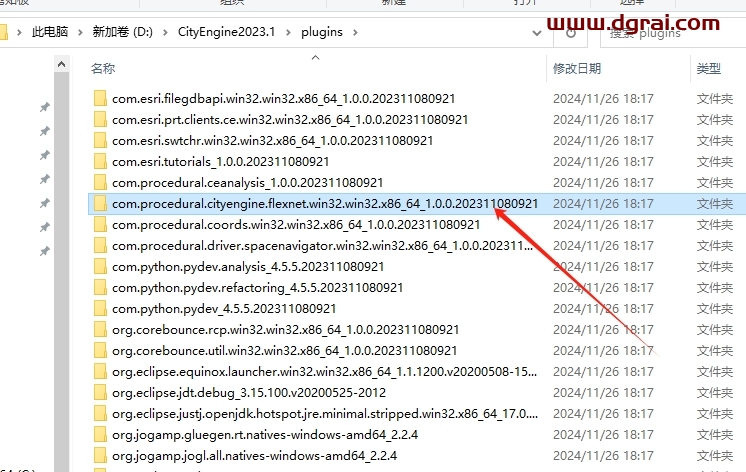Select folder icon of org.corebounce.util.win32 row
This screenshot has height=472, width=746.
(x=100, y=350)
